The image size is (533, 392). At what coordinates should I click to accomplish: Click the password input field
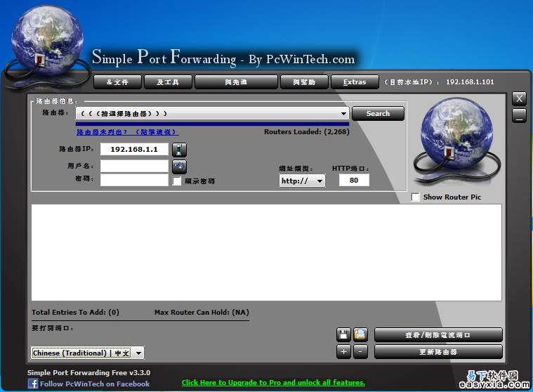(x=134, y=180)
